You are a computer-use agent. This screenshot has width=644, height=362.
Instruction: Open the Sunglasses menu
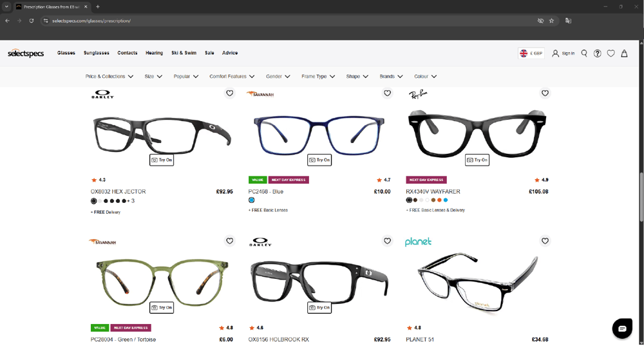click(97, 53)
